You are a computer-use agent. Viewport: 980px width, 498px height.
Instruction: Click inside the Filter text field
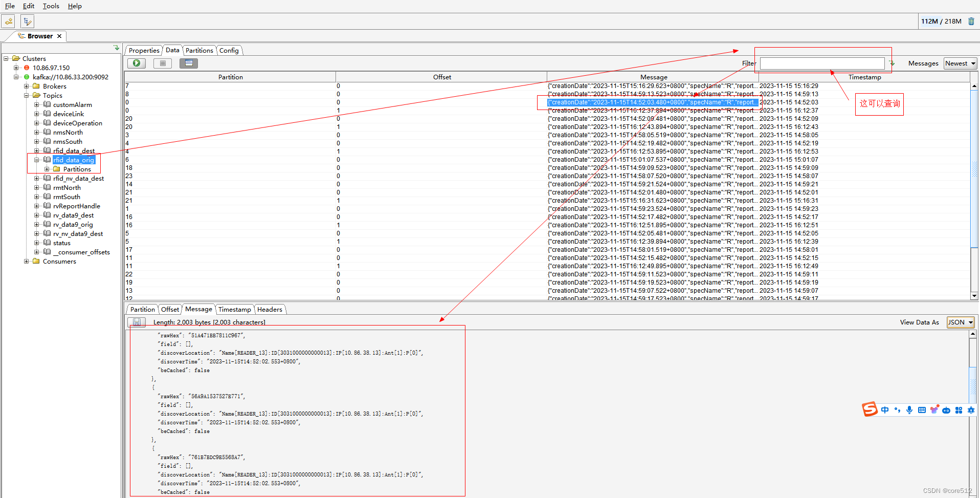(822, 63)
